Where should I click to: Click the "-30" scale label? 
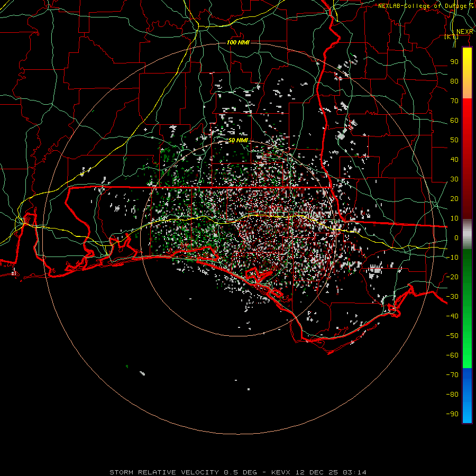(x=452, y=297)
